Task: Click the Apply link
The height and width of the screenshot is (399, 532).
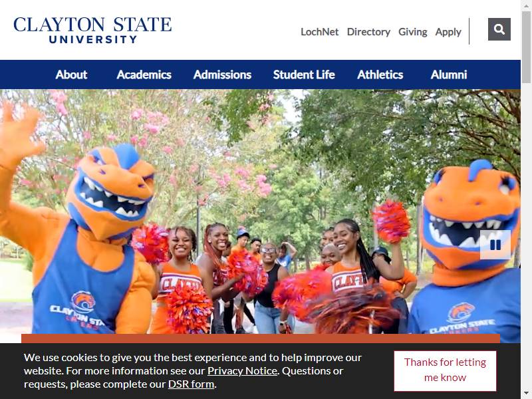Action: [x=448, y=32]
